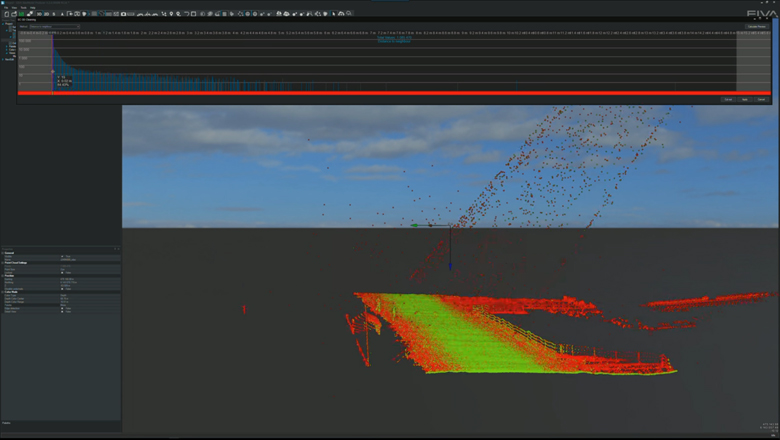Collapse the General section in Properties
The height and width of the screenshot is (440, 780).
[2, 253]
